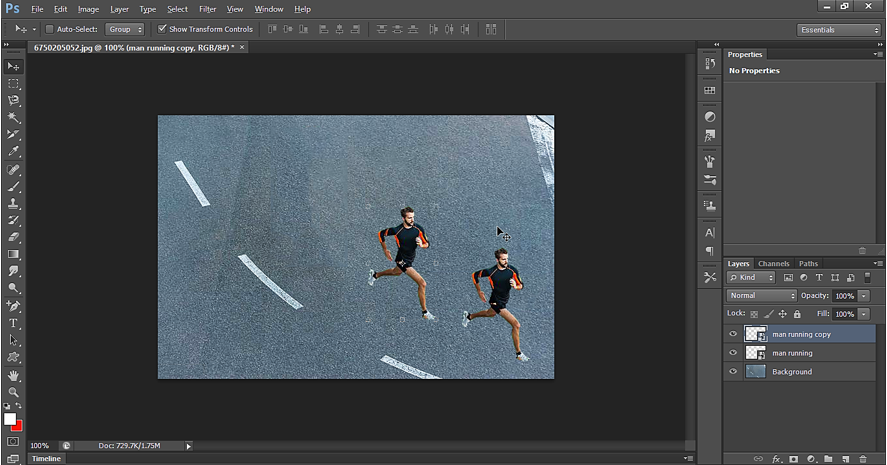Select the Magic Wand tool
Viewport: 887px width, 465px height.
point(13,118)
